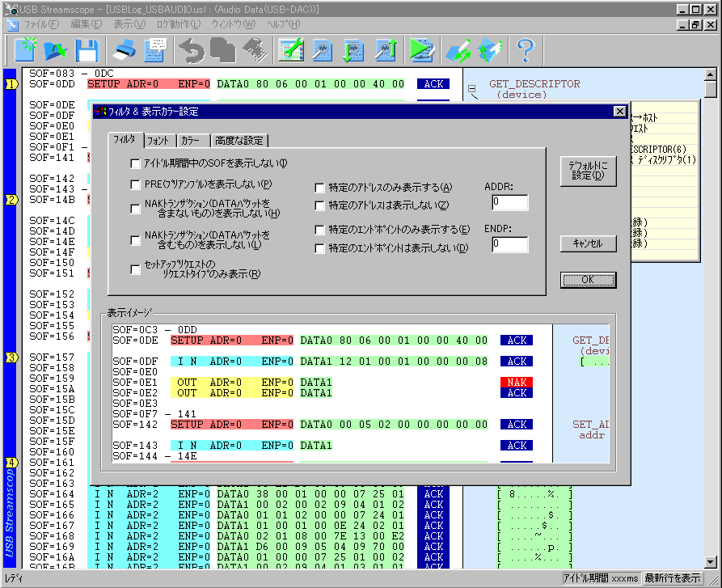Select yellow marker 2 in left bar
722x588 pixels.
11,200
